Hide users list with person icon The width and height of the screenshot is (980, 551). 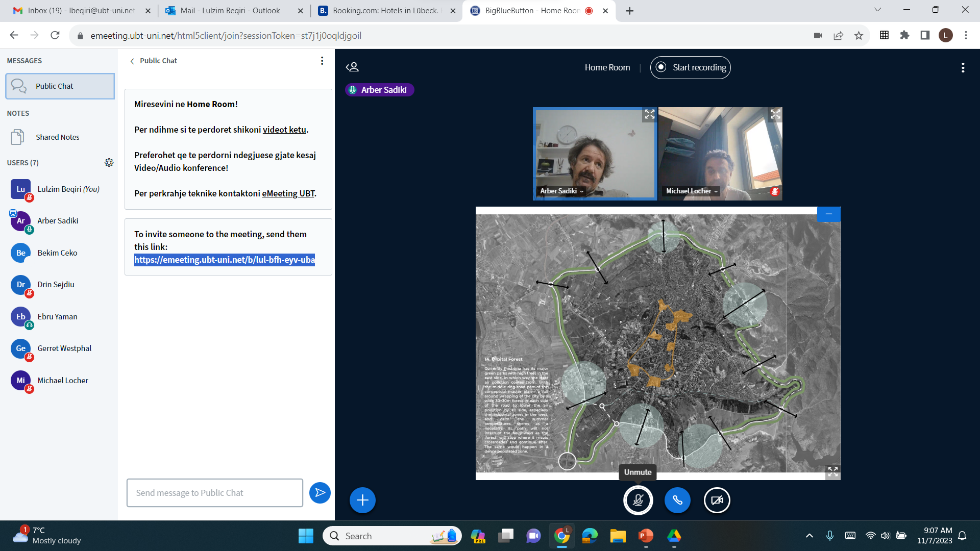coord(352,67)
